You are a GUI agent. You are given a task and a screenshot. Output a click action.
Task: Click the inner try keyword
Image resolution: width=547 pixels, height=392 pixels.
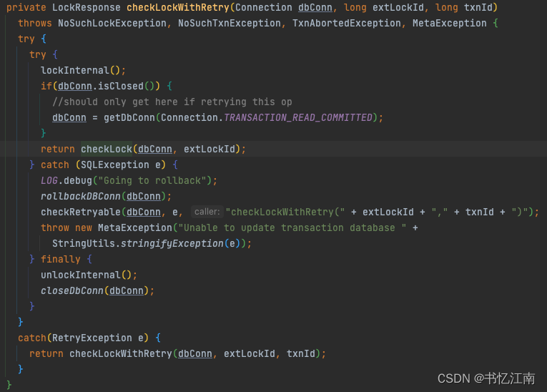click(38, 54)
